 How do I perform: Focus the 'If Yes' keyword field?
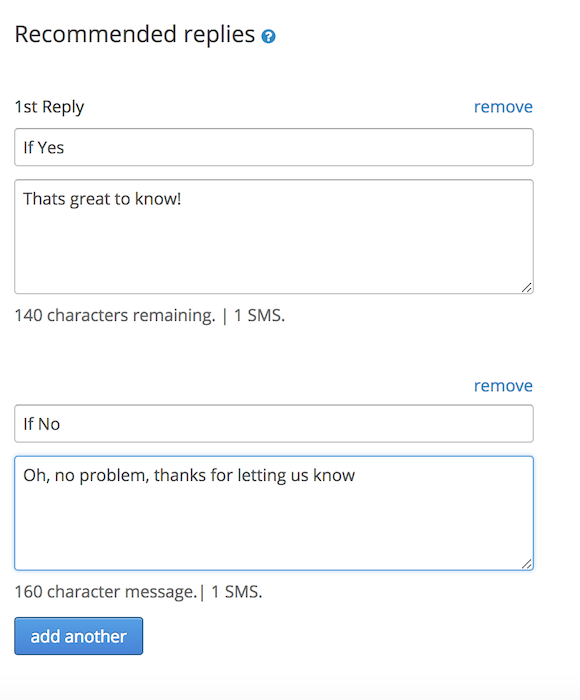[x=274, y=147]
